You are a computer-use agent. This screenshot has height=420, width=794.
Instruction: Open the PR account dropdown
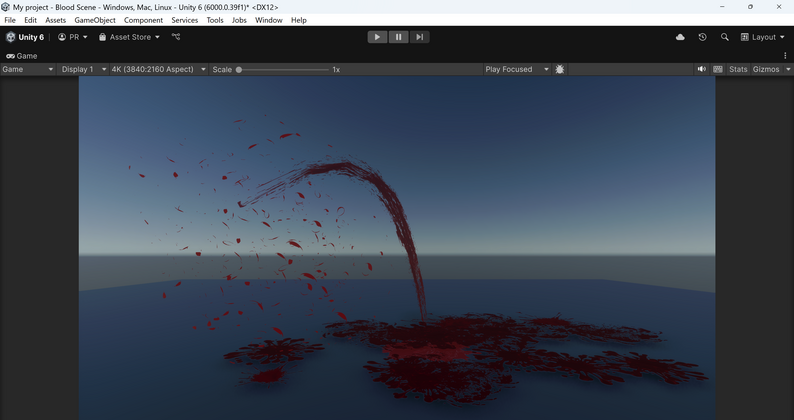(x=72, y=37)
